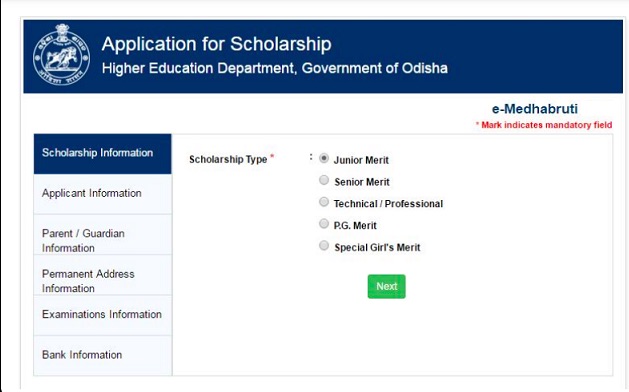Click the e-Medhabruti heading text
This screenshot has width=629, height=392.
coord(535,109)
